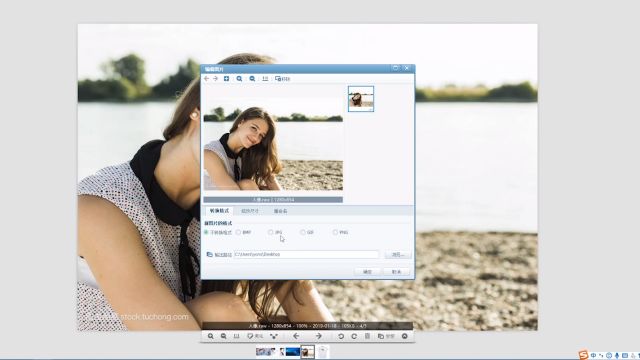Viewport: 640px width, 360px height.
Task: Click the output path text field
Action: point(306,254)
